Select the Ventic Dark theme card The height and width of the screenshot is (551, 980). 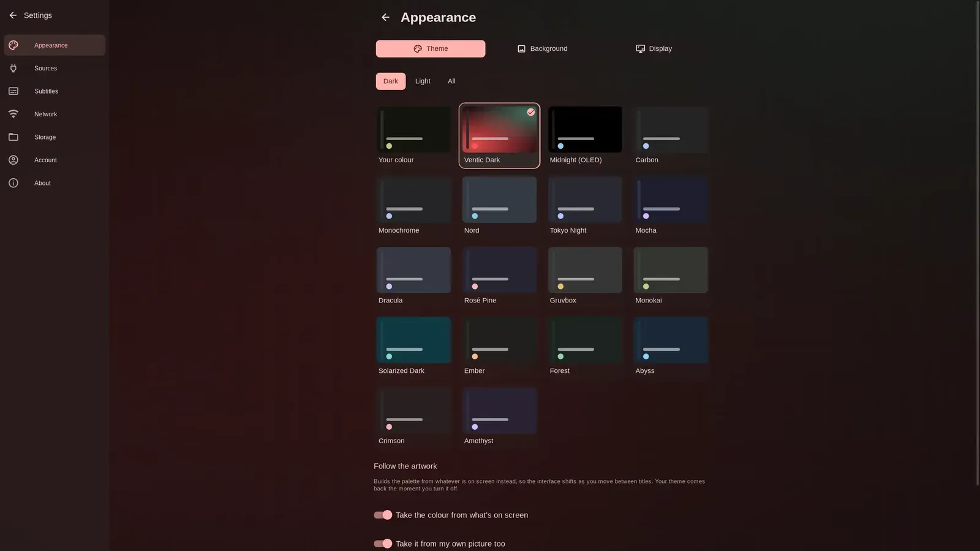tap(499, 135)
